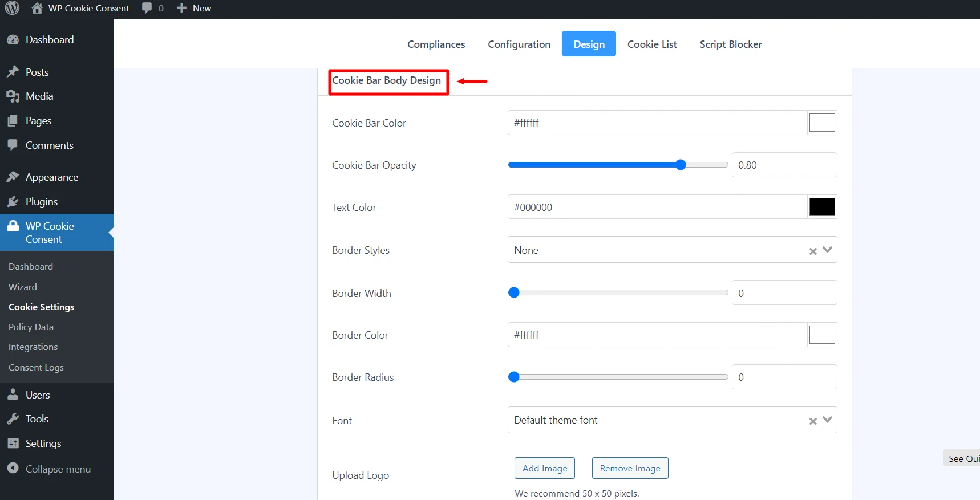The image size is (980, 500).
Task: Click the Remove Image button
Action: [x=630, y=468]
